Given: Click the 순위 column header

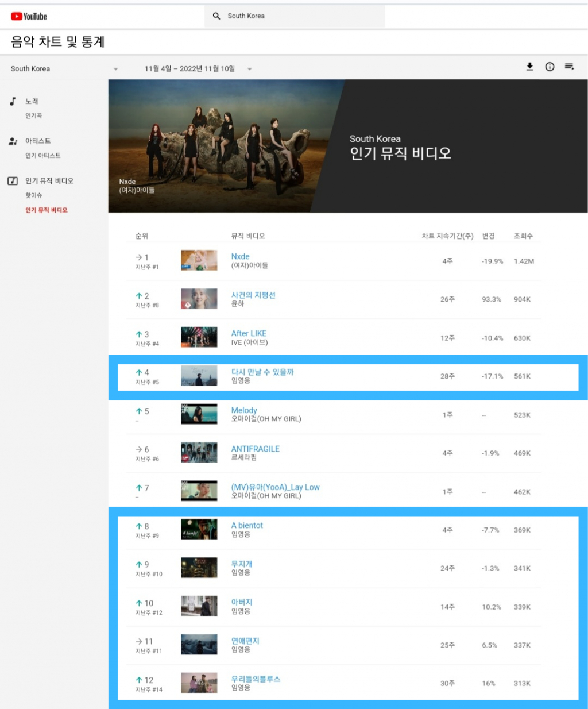Looking at the screenshot, I should pyautogui.click(x=141, y=236).
